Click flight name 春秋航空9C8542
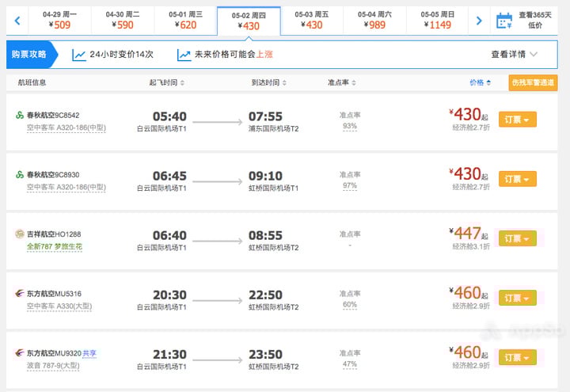The height and width of the screenshot is (392, 570). [x=53, y=116]
